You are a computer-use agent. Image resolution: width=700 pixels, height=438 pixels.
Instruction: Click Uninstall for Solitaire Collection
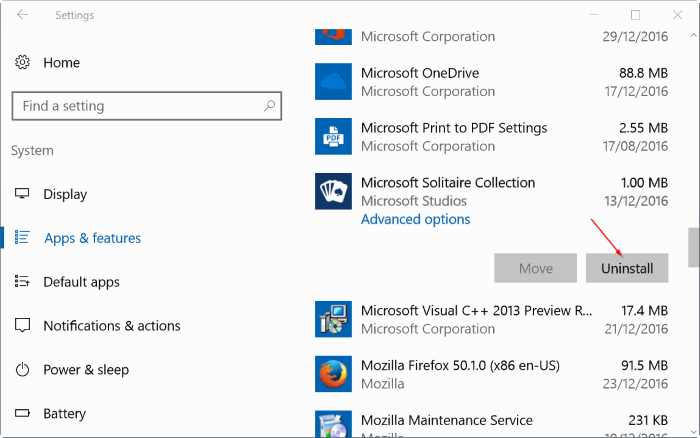click(627, 268)
